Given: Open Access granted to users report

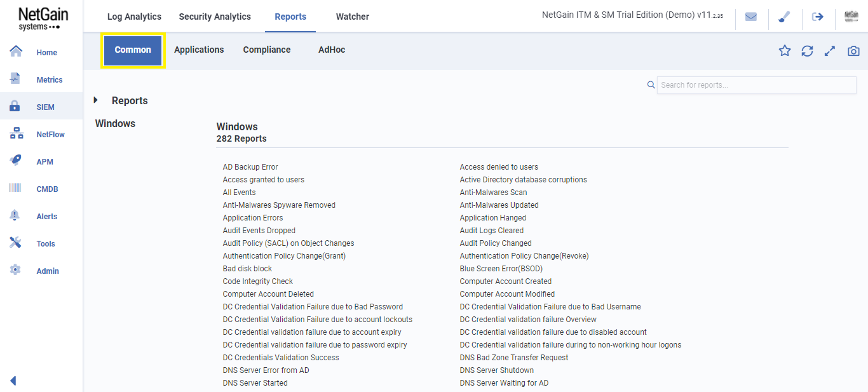Looking at the screenshot, I should tap(264, 180).
